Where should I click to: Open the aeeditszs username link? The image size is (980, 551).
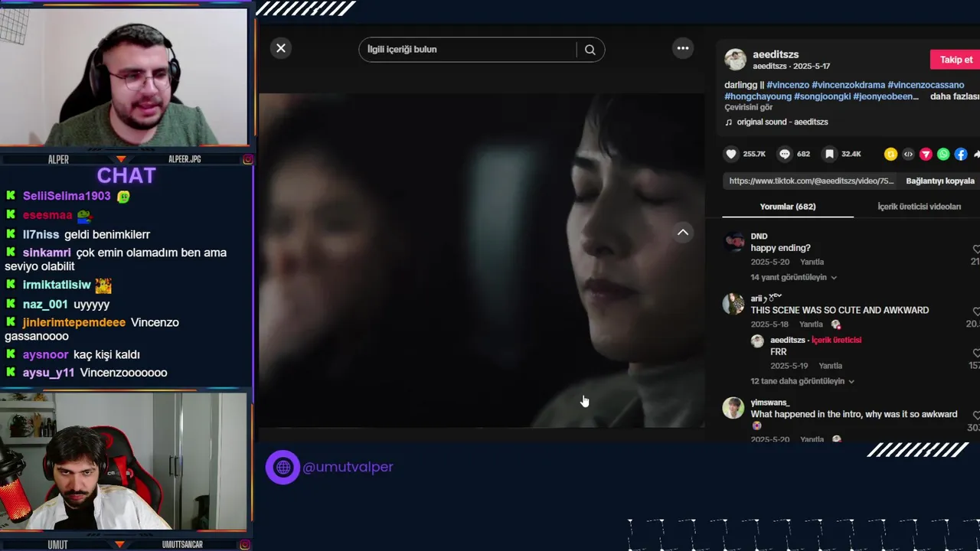[x=776, y=54]
